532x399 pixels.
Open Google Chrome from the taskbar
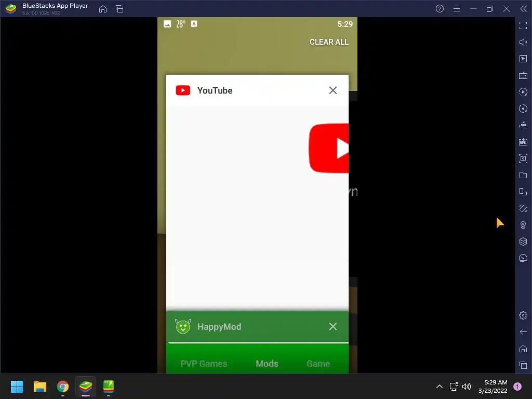tap(63, 387)
